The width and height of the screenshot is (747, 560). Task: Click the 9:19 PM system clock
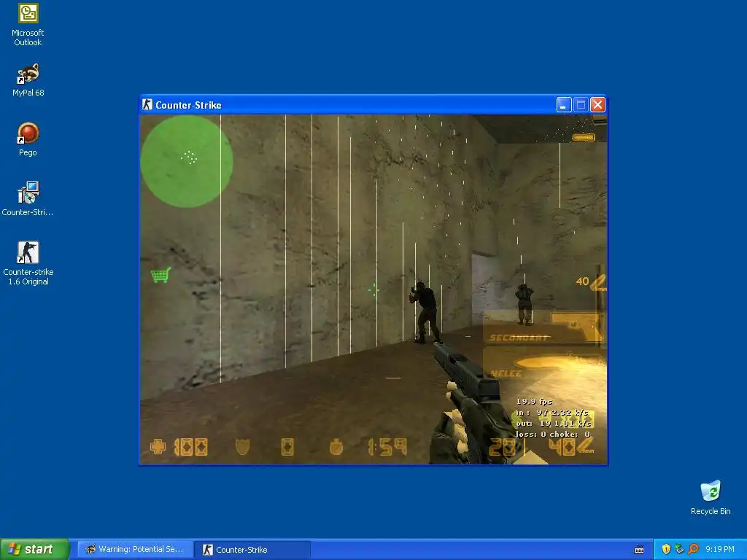point(720,549)
